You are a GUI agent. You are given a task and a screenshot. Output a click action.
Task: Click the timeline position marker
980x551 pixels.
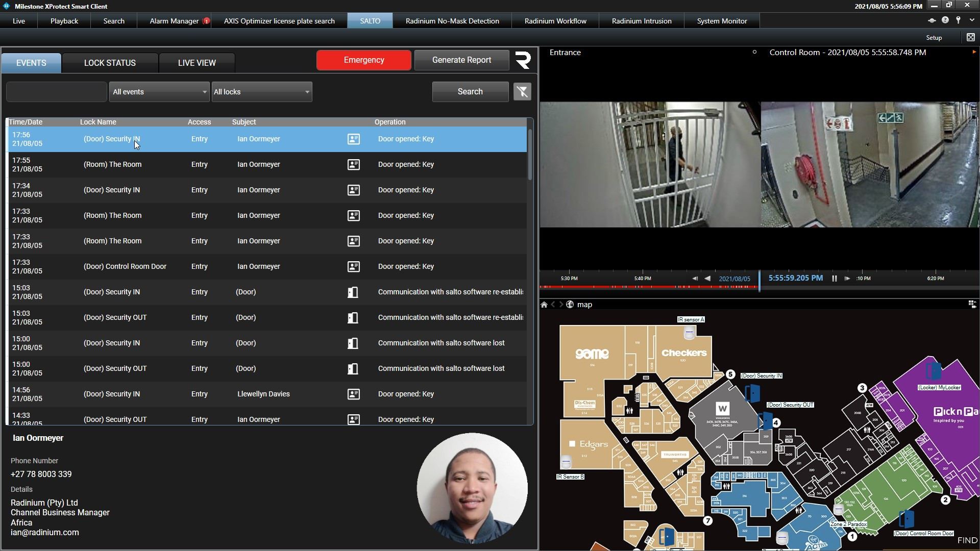pos(759,281)
